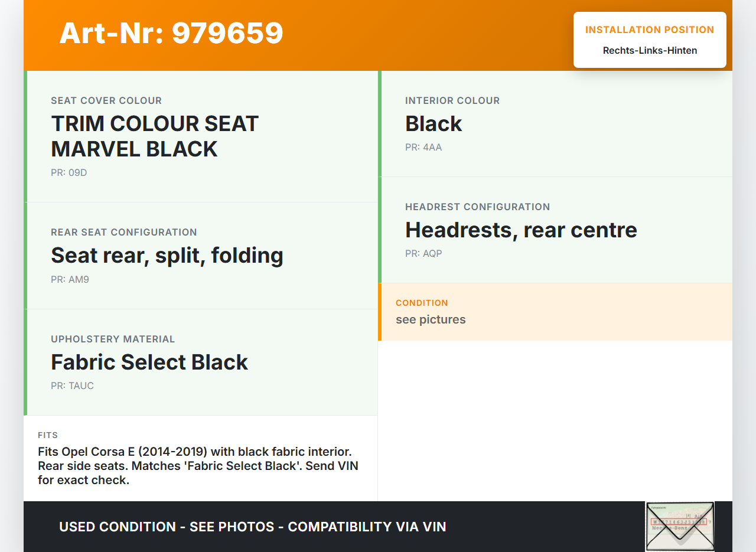This screenshot has width=756, height=552.
Task: Click the Seat rear, split, folding value
Action: click(x=167, y=256)
